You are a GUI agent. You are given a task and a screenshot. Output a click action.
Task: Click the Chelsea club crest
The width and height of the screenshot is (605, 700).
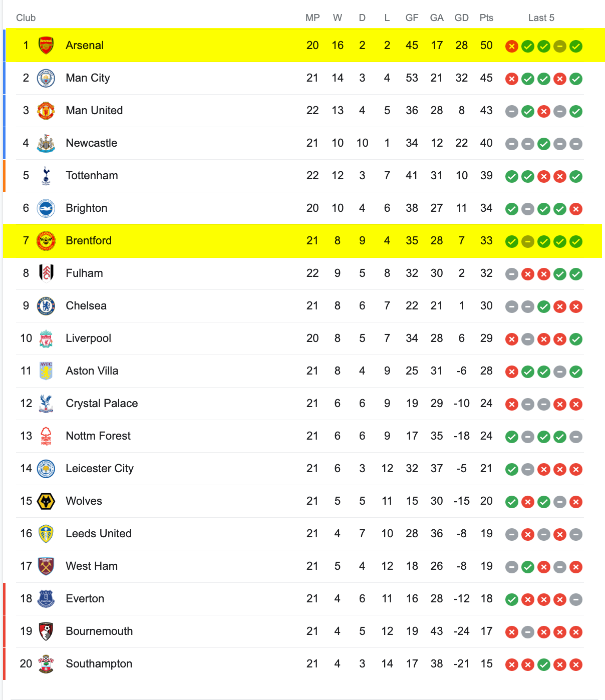click(x=46, y=306)
